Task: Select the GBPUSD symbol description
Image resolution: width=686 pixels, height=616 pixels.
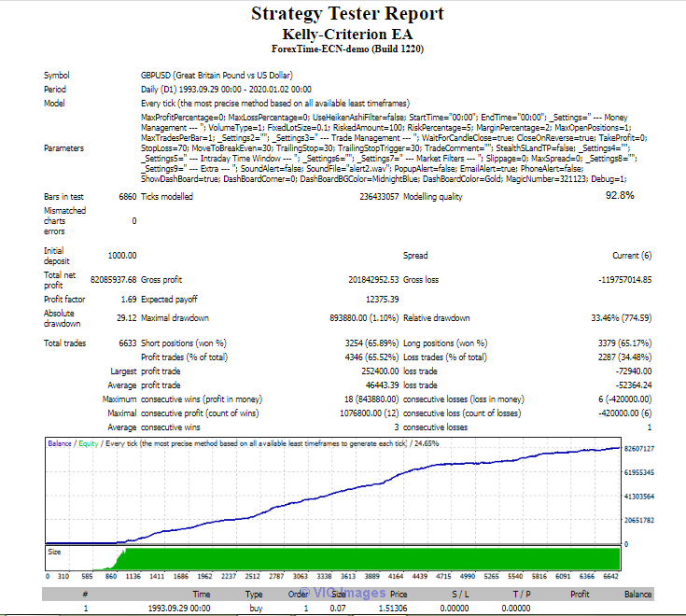Action: (x=217, y=76)
